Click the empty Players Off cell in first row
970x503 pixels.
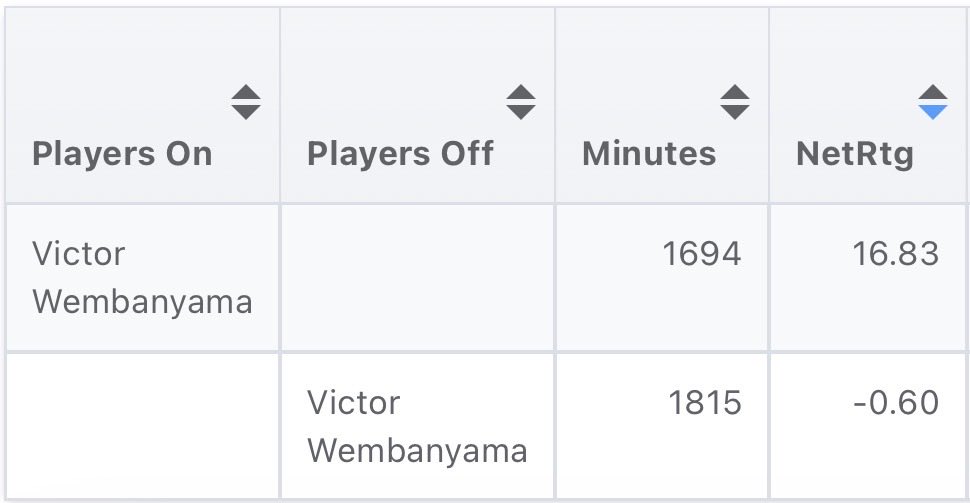click(x=417, y=277)
